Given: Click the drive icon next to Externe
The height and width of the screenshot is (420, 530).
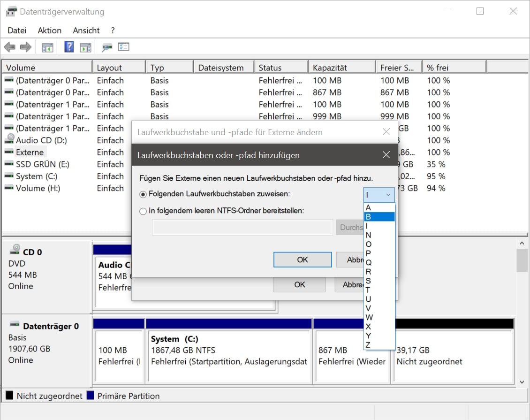Looking at the screenshot, I should click(x=9, y=152).
